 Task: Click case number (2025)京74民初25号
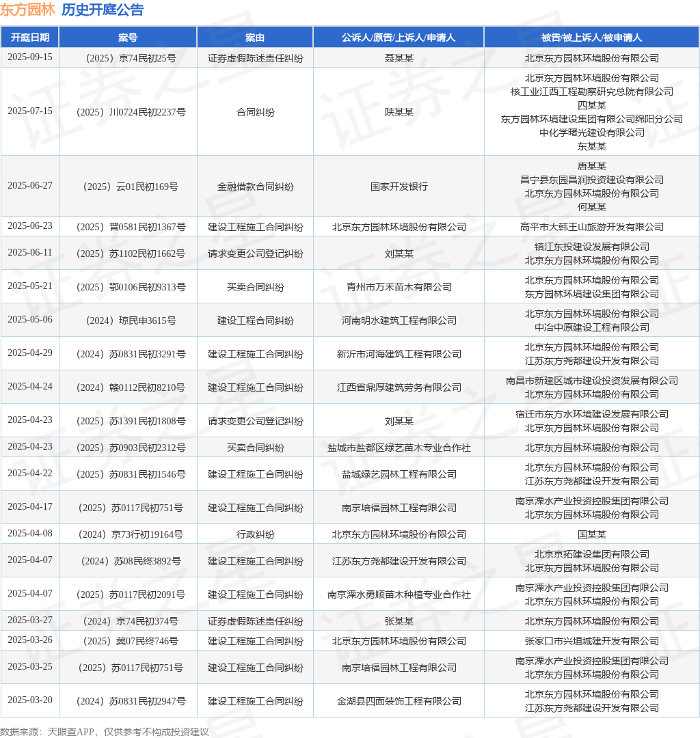pos(131,58)
